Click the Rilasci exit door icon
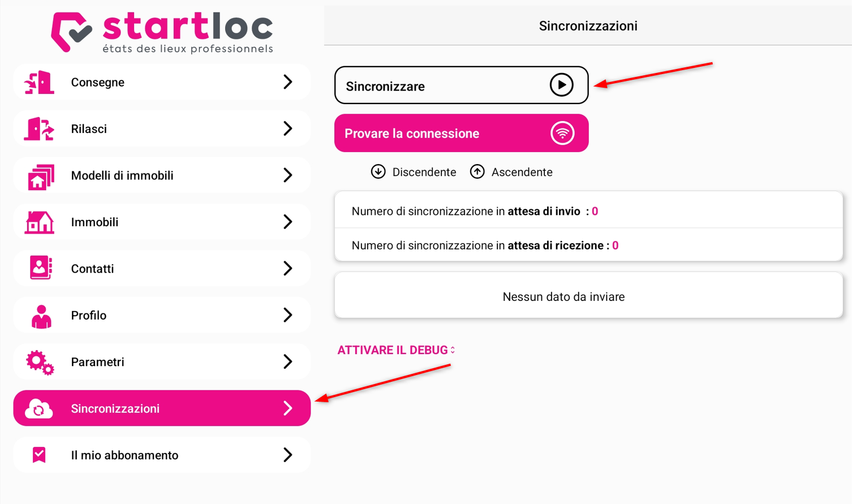The image size is (852, 504). click(39, 129)
